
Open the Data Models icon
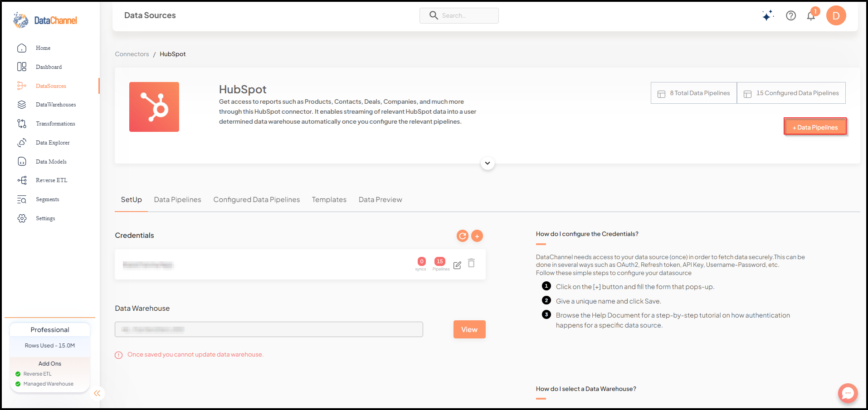(x=22, y=162)
